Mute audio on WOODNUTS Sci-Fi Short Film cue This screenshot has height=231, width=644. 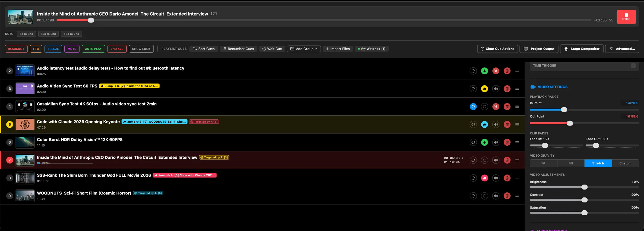[x=496, y=196]
